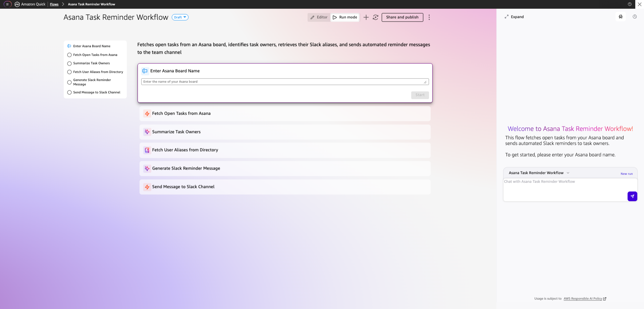Click sidebar input icon for Enter Asana Board Name
Screen dimensions: 644x309
click(x=69, y=46)
